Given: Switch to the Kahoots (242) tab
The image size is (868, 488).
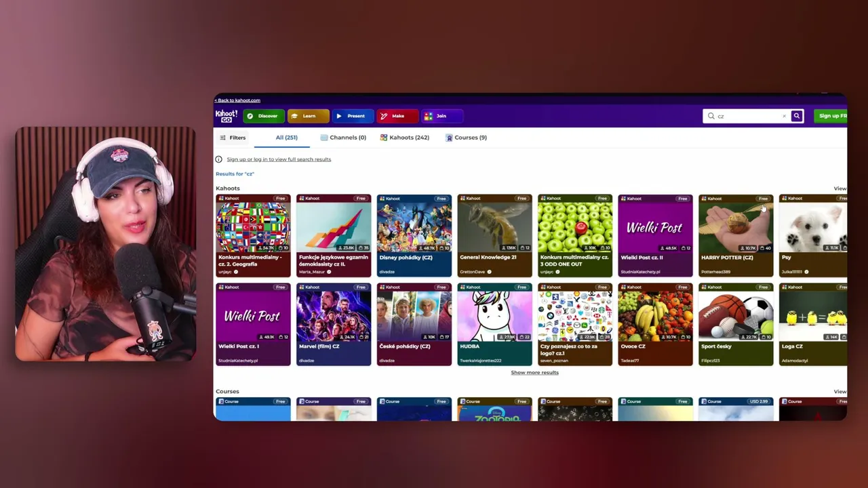Looking at the screenshot, I should 405,138.
